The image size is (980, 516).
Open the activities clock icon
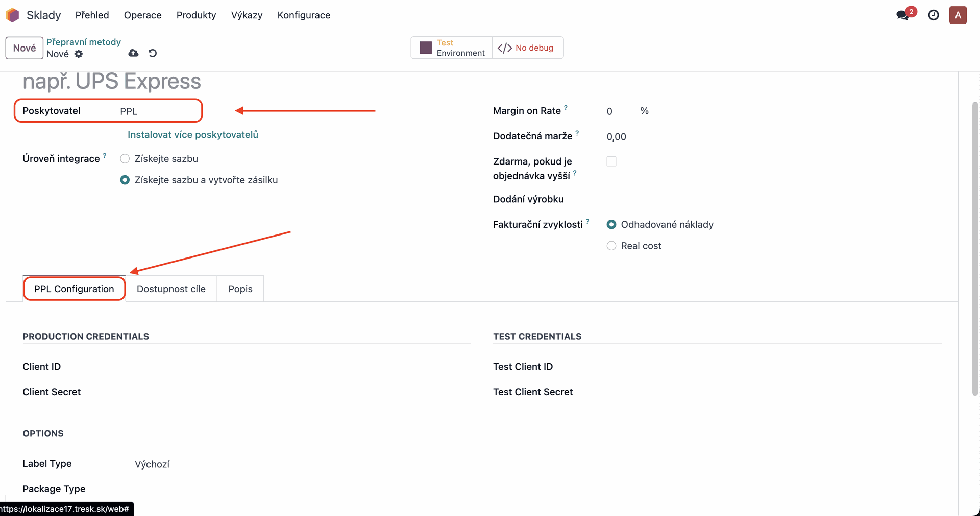point(934,15)
